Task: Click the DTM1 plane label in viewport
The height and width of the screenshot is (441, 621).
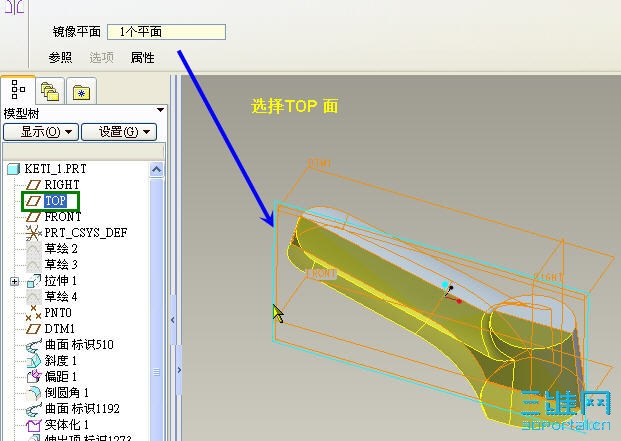Action: (x=319, y=163)
